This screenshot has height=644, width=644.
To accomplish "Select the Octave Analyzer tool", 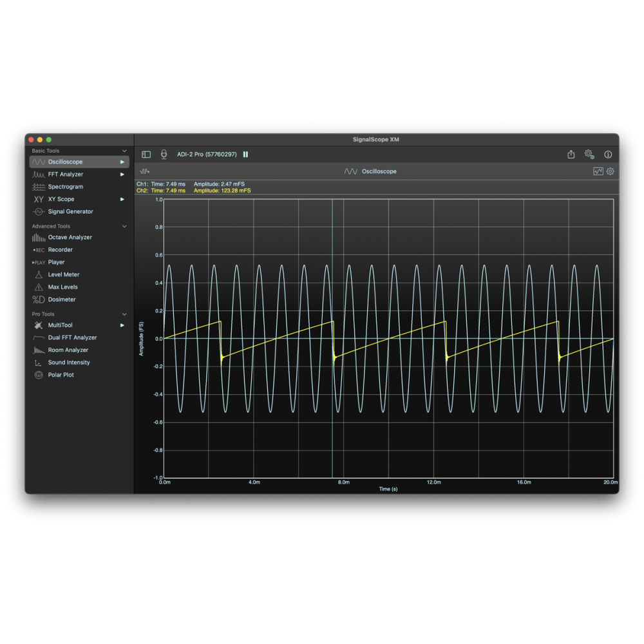I will pos(70,238).
